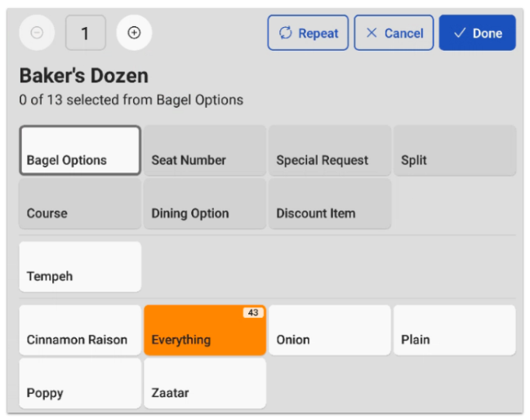Select the Course tab
Image resolution: width=530 pixels, height=420 pixels.
coord(80,203)
